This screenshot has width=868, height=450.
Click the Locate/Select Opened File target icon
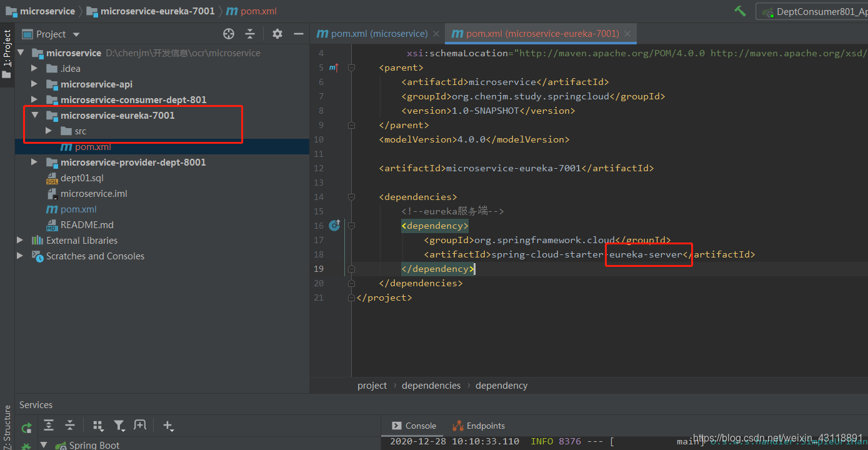[x=229, y=34]
